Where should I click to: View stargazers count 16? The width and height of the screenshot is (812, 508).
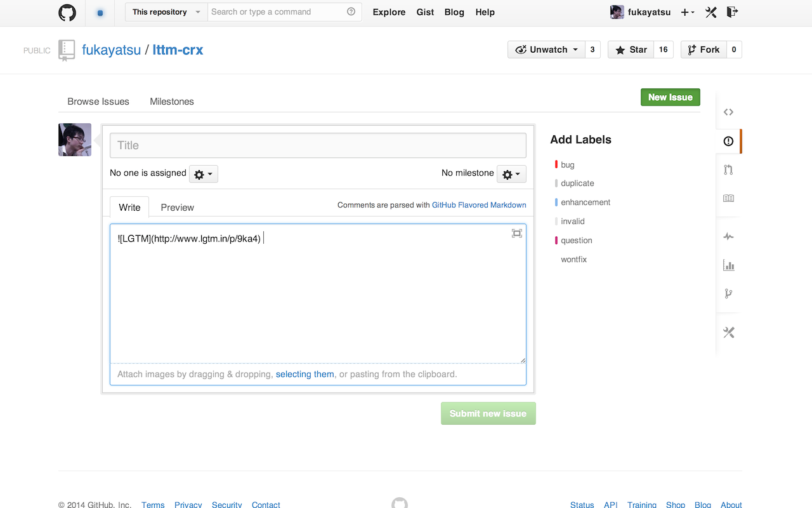click(664, 50)
